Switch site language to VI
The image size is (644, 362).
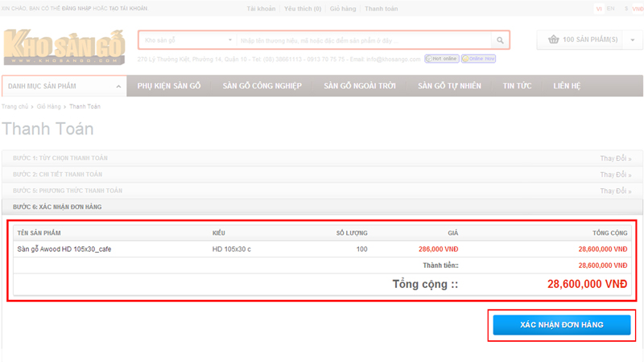click(598, 8)
